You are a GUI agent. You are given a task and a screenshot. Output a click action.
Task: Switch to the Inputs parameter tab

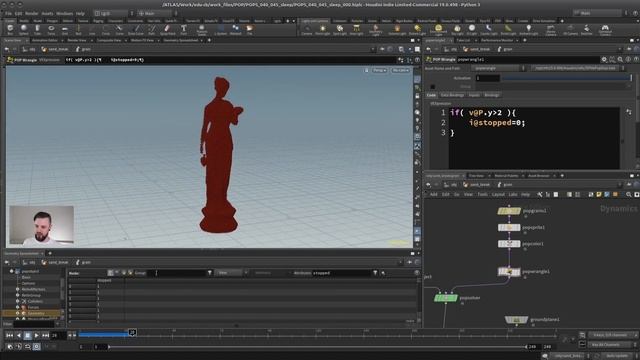pyautogui.click(x=474, y=95)
